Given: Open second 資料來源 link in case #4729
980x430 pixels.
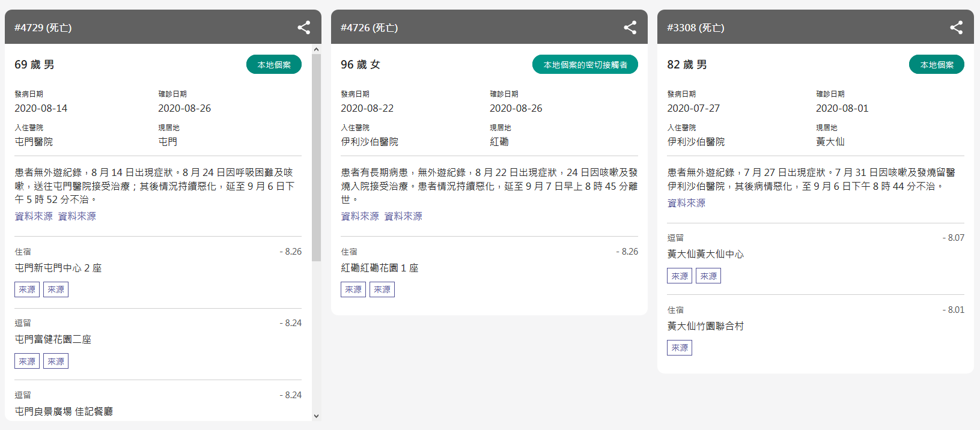Looking at the screenshot, I should 77,216.
